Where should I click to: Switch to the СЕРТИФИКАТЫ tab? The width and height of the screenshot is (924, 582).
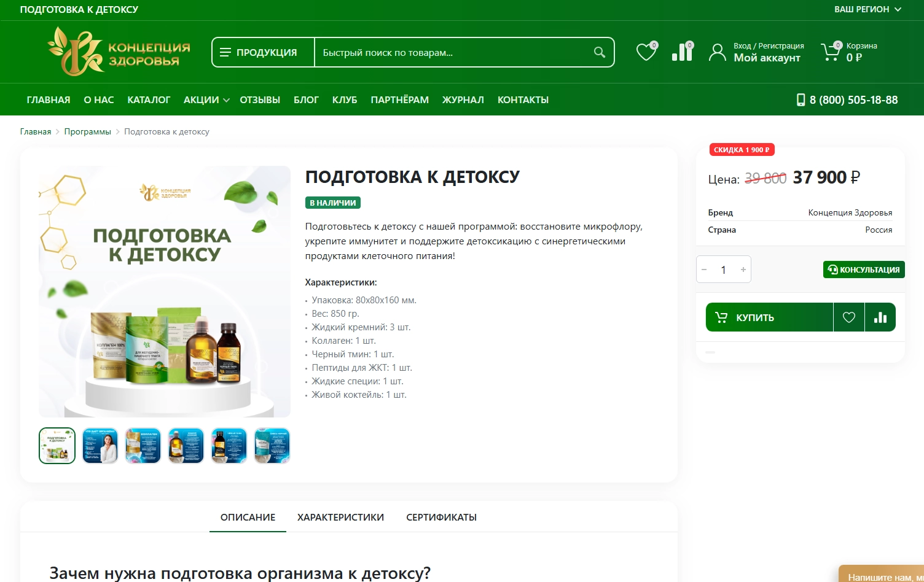tap(440, 517)
